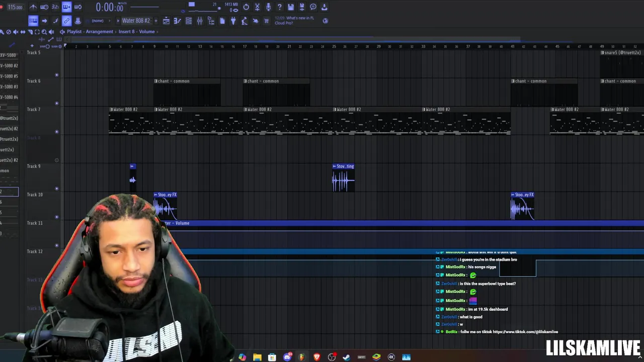Select the Track 12 header label
Screen dimensions: 644x362
click(35, 251)
